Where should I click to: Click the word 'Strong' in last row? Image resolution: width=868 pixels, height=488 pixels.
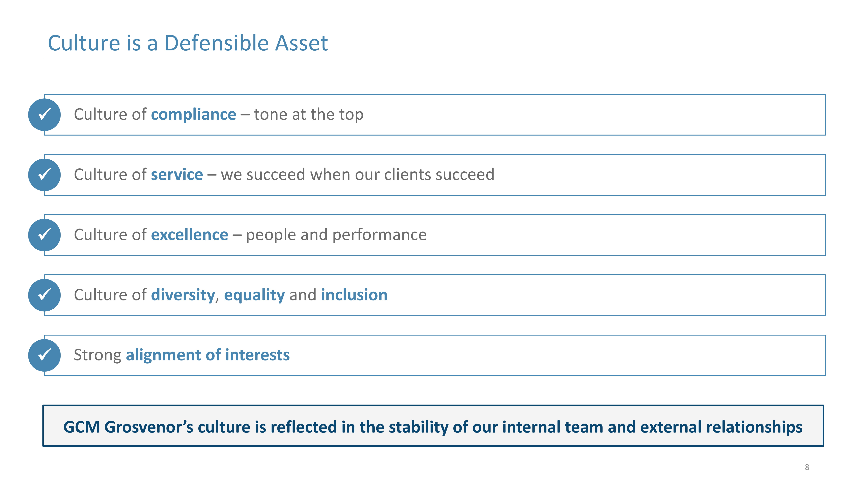pyautogui.click(x=98, y=355)
